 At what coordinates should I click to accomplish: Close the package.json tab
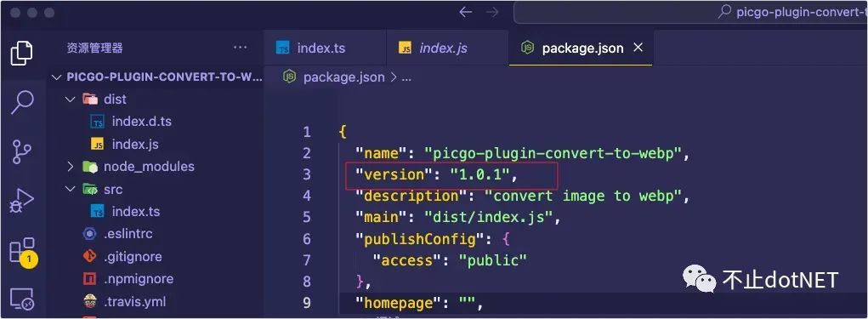(638, 48)
